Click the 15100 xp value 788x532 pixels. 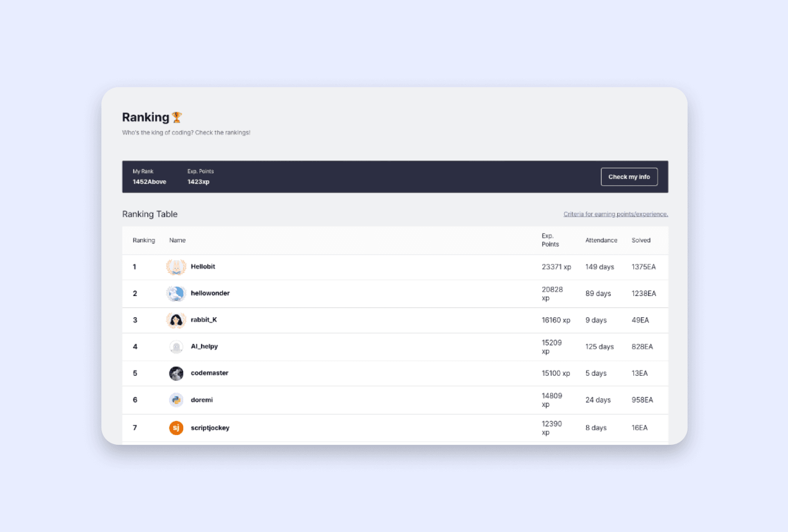(x=556, y=373)
